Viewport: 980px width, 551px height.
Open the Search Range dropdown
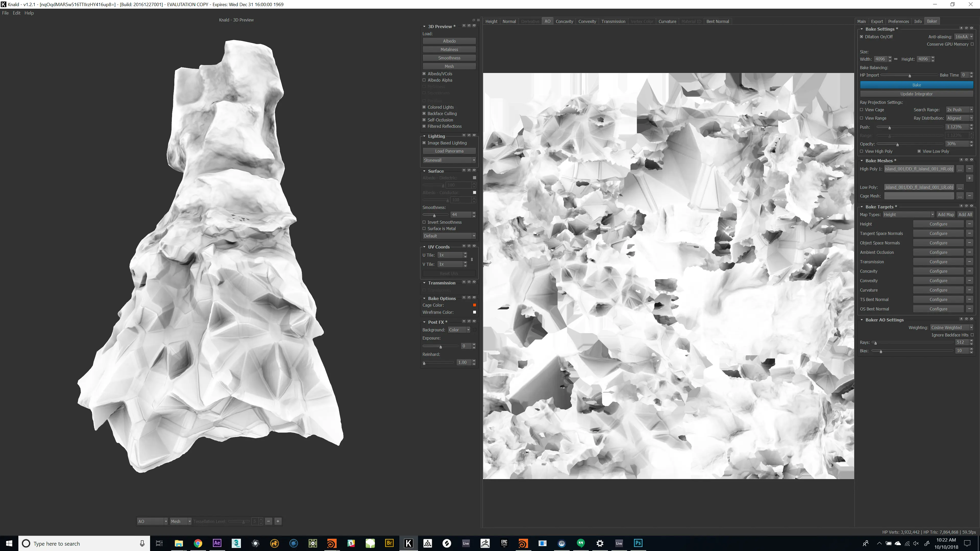pos(960,109)
